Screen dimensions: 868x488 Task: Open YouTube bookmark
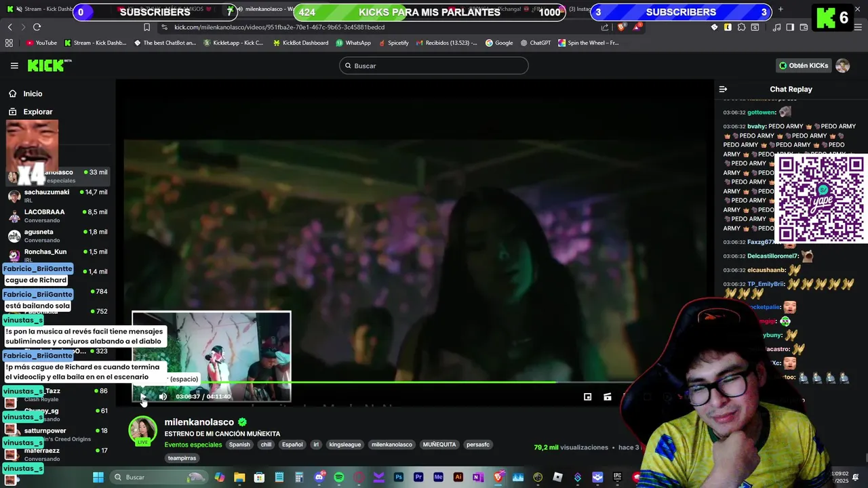(41, 43)
